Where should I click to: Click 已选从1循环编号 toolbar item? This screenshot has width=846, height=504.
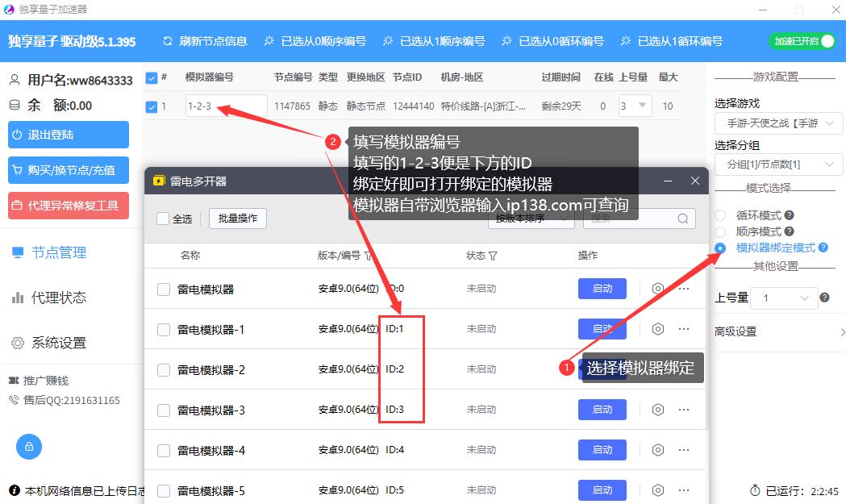click(672, 41)
